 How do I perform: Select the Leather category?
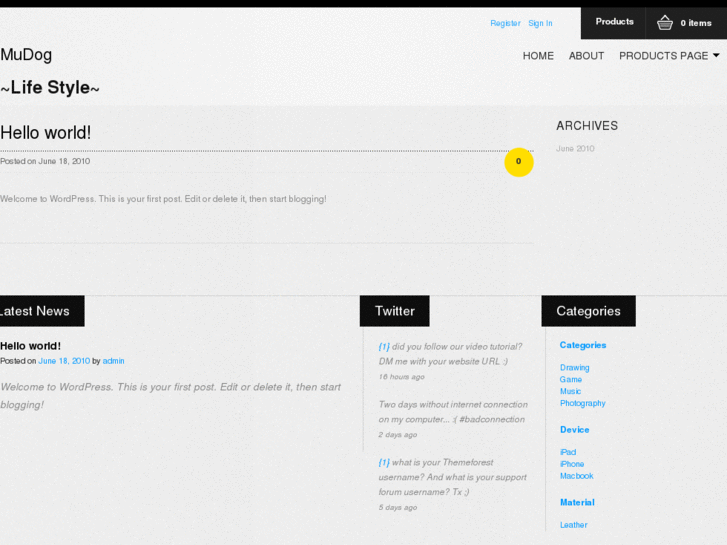pos(574,525)
